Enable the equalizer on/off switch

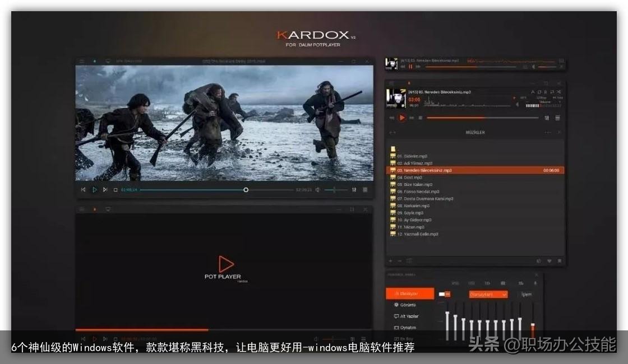tap(444, 294)
